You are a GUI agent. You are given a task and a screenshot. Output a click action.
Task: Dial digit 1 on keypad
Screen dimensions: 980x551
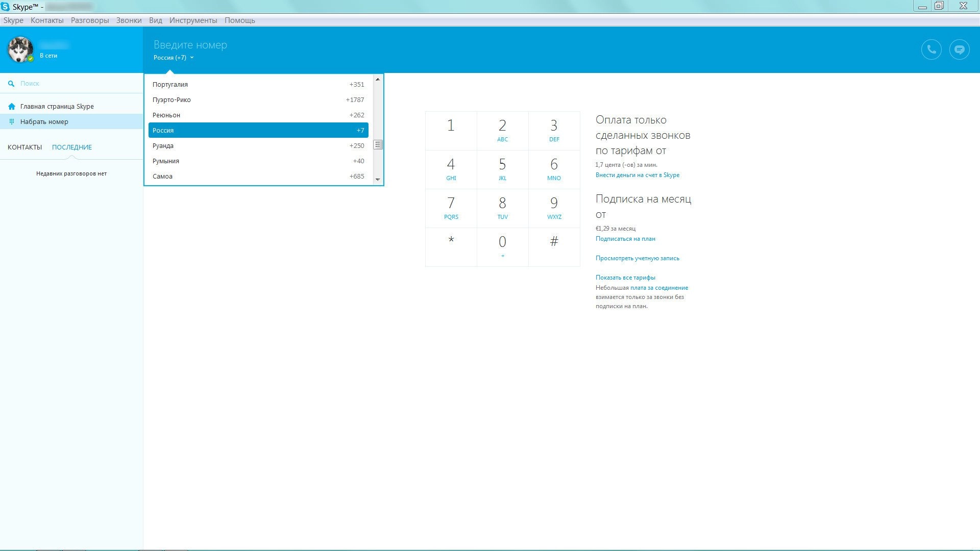(451, 131)
